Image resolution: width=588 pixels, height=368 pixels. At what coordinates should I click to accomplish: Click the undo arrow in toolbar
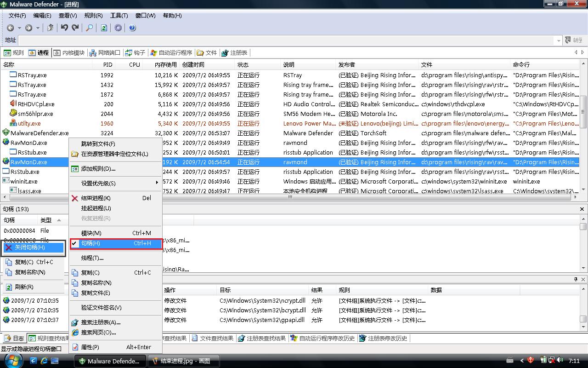pos(64,28)
